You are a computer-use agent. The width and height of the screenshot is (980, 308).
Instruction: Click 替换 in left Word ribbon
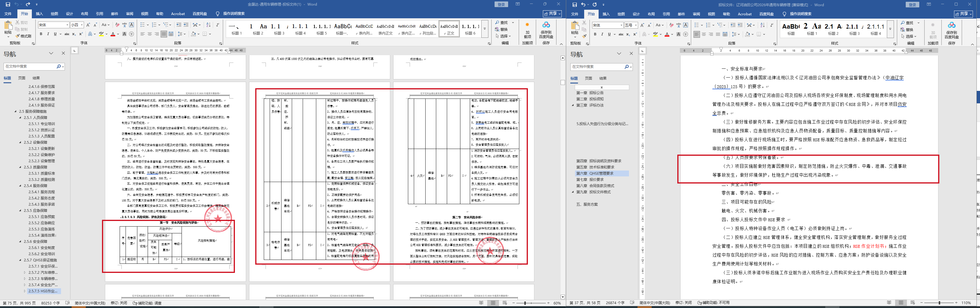click(x=501, y=29)
